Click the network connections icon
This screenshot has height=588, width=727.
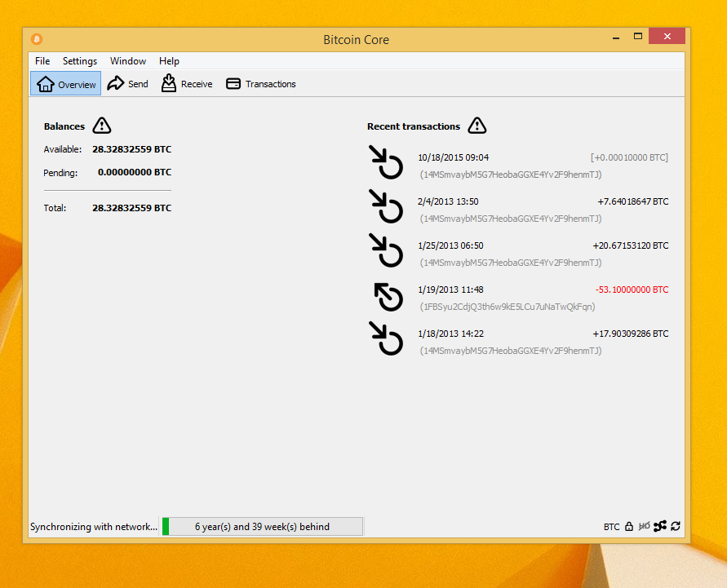click(660, 526)
